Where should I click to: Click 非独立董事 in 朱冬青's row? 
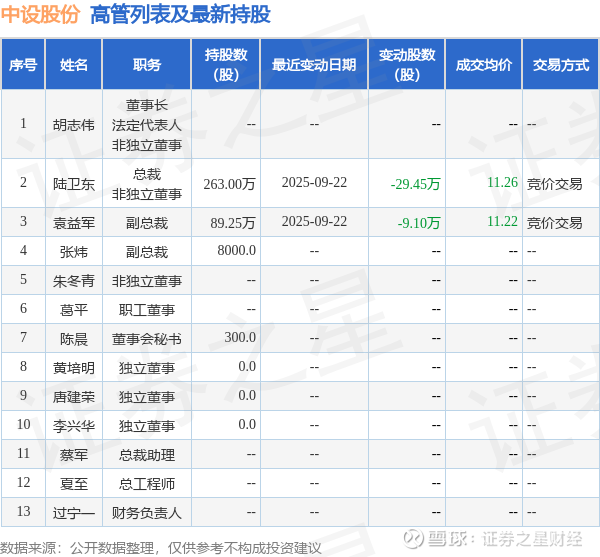click(x=147, y=281)
